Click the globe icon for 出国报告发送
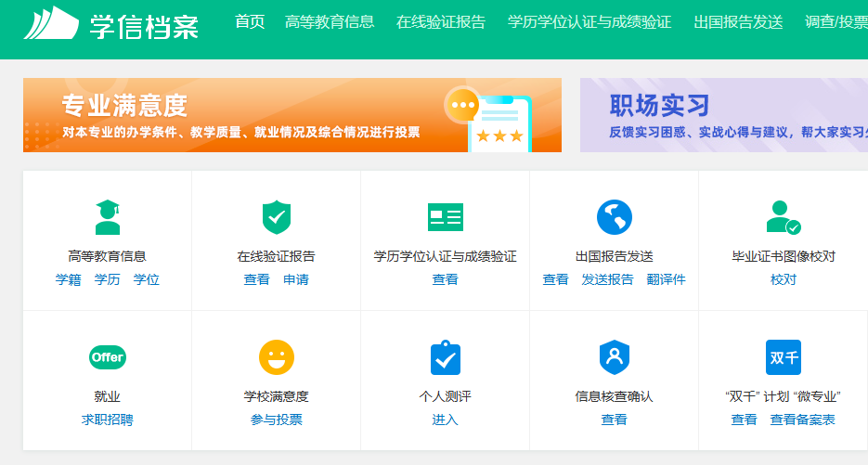Image resolution: width=868 pixels, height=465 pixels. [x=615, y=217]
